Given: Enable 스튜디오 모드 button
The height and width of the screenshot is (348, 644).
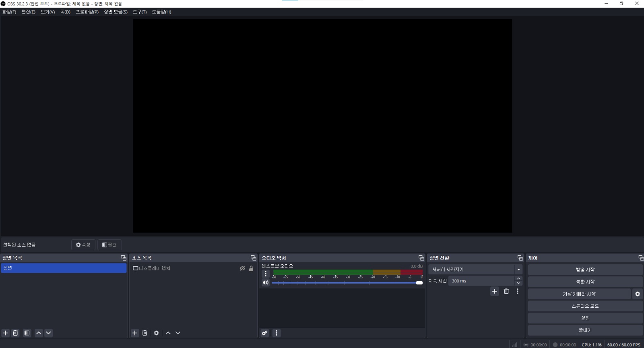Looking at the screenshot, I should (585, 306).
